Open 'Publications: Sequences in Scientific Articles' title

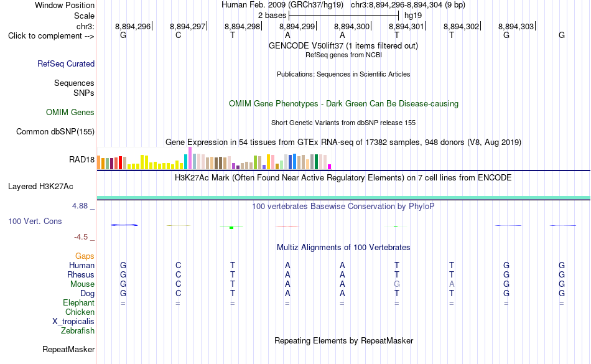tap(343, 74)
